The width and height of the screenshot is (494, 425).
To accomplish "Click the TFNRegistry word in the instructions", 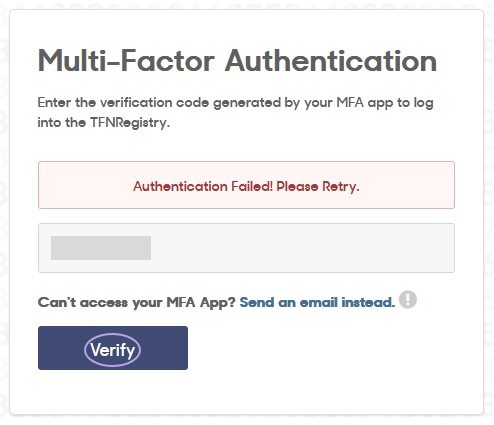I will [x=130, y=123].
